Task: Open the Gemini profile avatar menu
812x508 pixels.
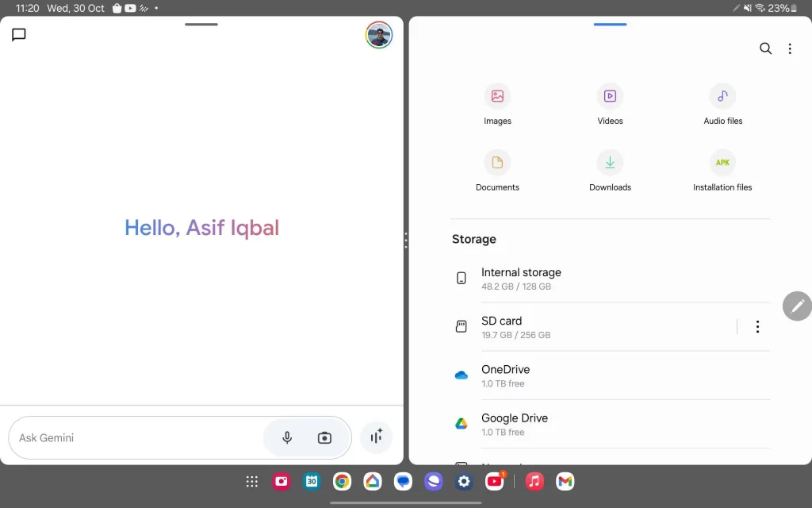Action: [x=379, y=35]
